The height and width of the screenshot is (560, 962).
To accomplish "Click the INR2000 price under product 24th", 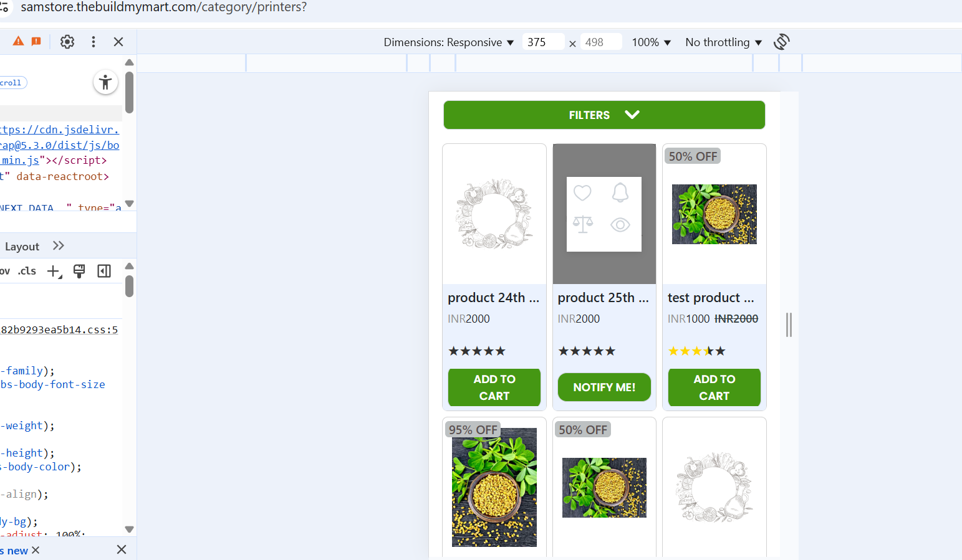I will click(x=469, y=319).
